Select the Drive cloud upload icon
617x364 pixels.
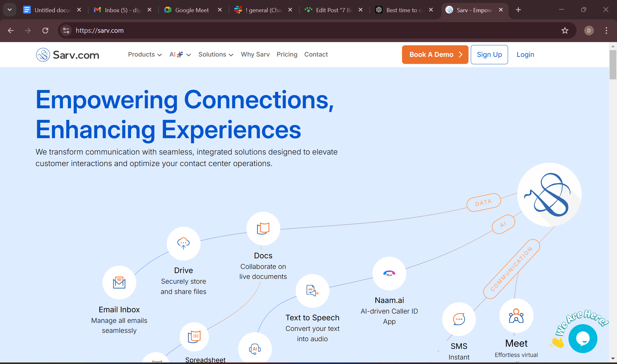click(x=183, y=244)
